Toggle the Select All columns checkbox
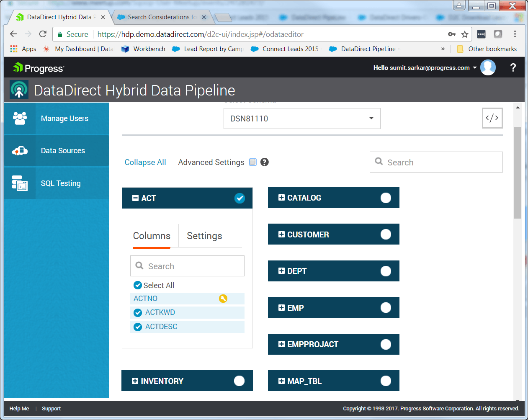Screen dimensions: 528x420 pyautogui.click(x=138, y=285)
